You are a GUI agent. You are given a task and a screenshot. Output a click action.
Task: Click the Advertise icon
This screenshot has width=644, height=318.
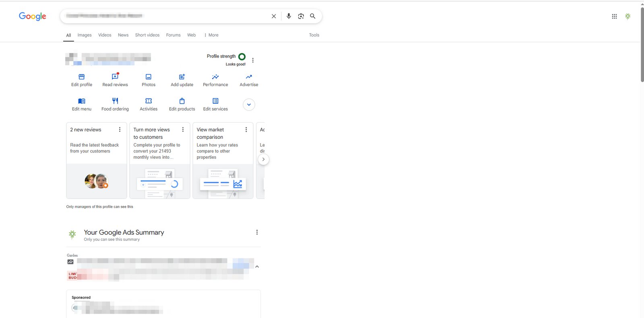click(249, 77)
